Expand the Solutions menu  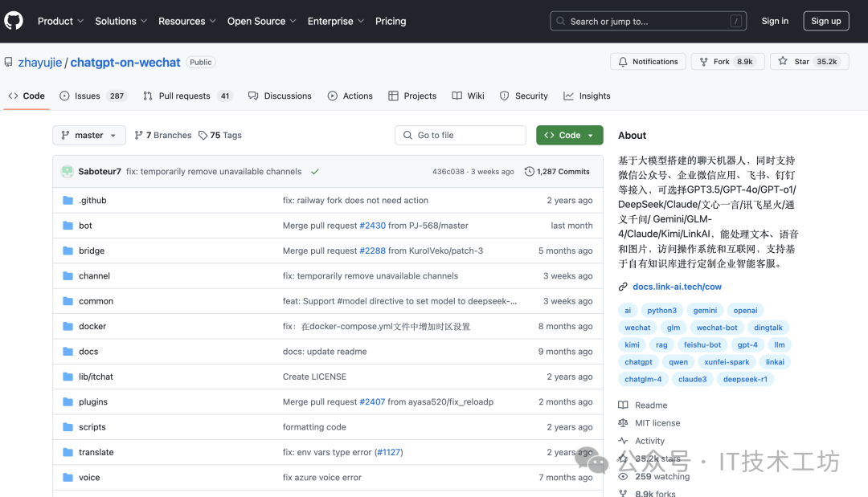click(x=121, y=21)
